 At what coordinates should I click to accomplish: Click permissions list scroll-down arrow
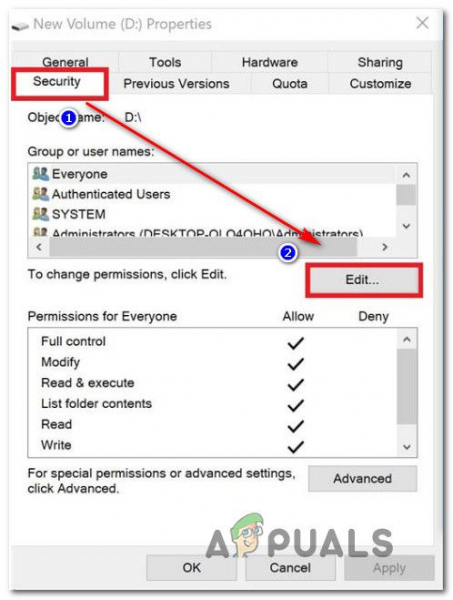coord(407,447)
